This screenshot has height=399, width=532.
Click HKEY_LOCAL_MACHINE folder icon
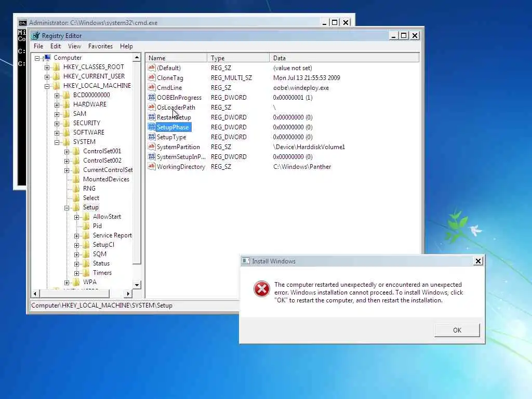57,86
